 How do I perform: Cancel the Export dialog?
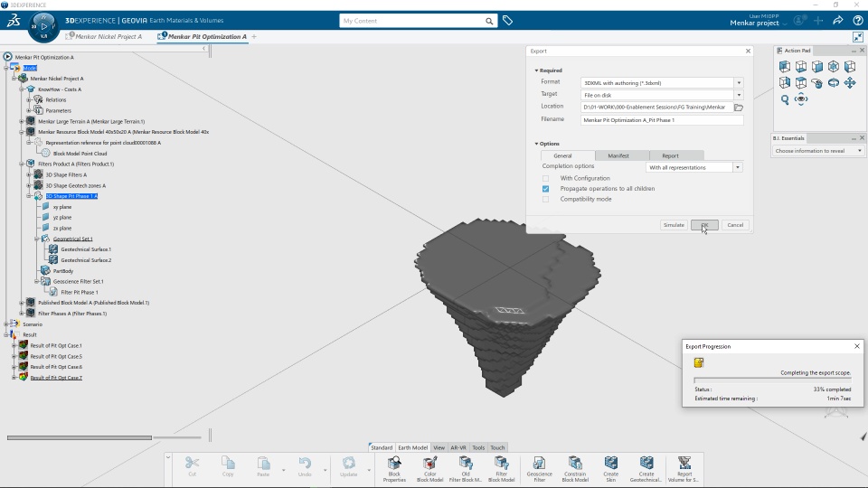pos(735,225)
